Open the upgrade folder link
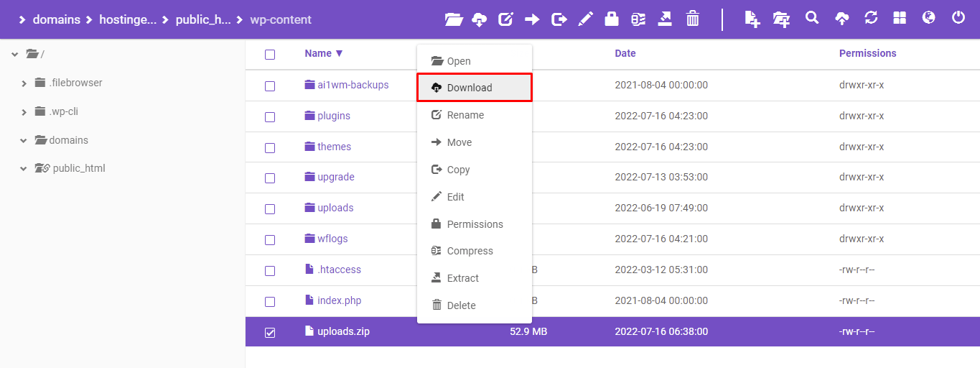This screenshot has height=368, width=980. [336, 177]
